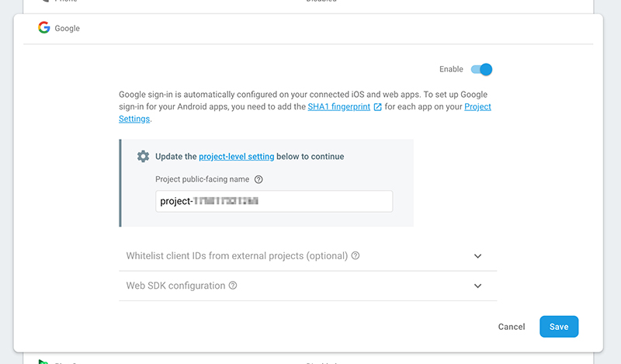Click the Google logo icon
Image resolution: width=621 pixels, height=364 pixels.
click(x=44, y=28)
